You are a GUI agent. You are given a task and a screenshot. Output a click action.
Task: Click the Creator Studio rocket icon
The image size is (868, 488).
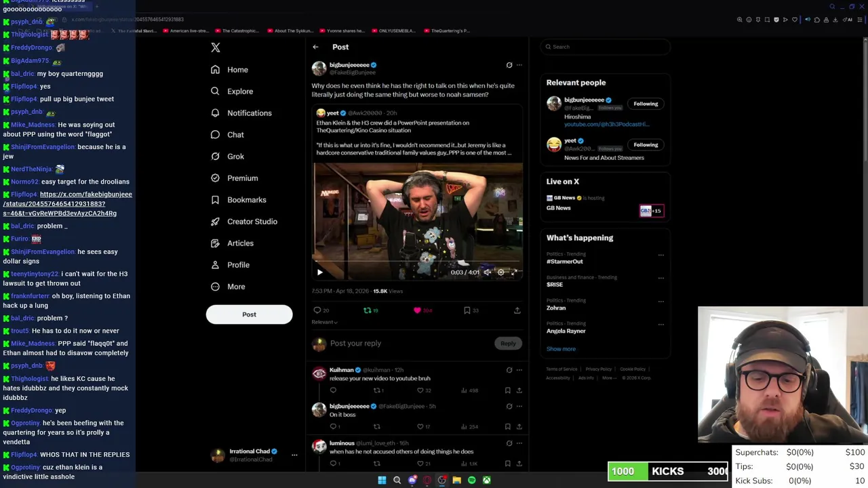coord(215,222)
